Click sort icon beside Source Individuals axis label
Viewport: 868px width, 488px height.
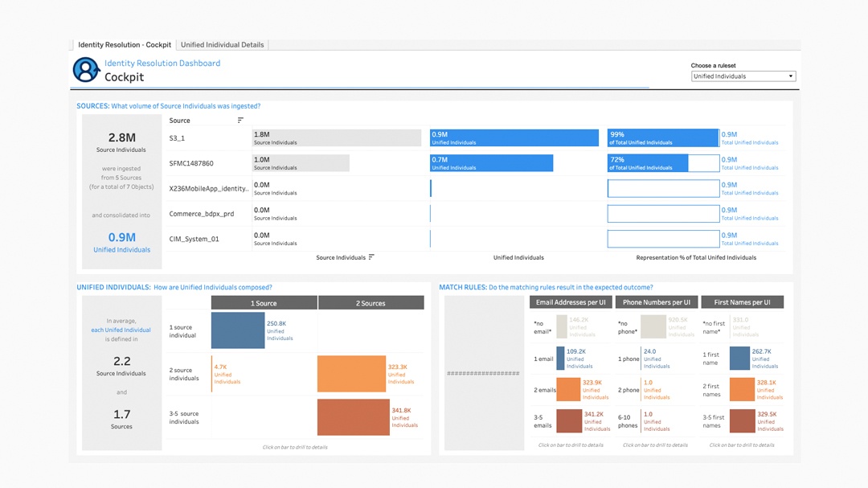371,257
